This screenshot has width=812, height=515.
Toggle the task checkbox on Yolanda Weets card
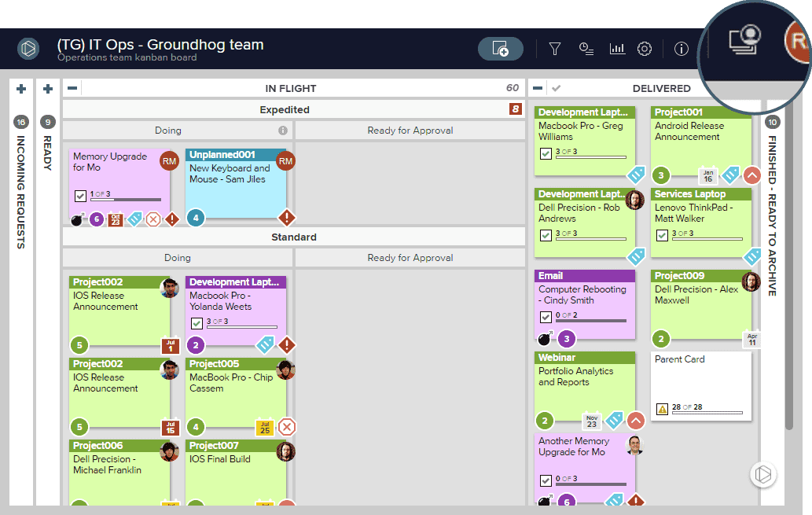coord(197,323)
